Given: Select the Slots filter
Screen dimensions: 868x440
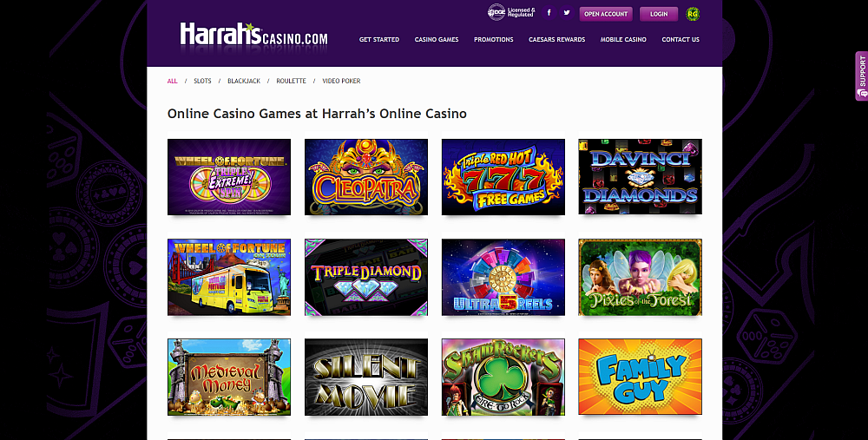Looking at the screenshot, I should tap(202, 81).
